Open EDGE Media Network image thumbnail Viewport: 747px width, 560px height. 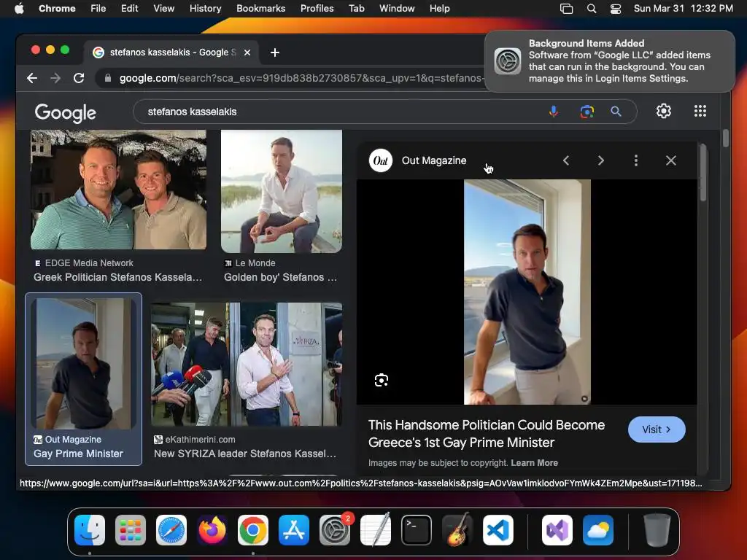point(118,190)
